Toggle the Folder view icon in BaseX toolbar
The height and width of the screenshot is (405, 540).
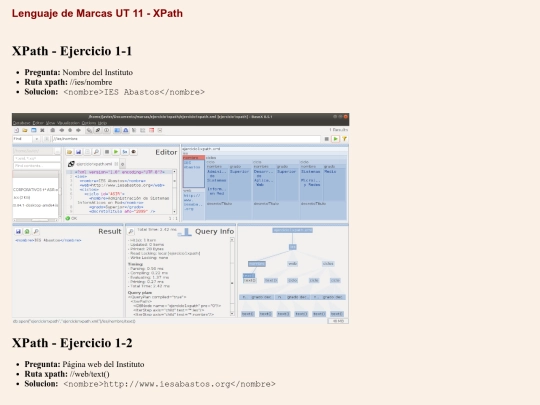(x=143, y=131)
